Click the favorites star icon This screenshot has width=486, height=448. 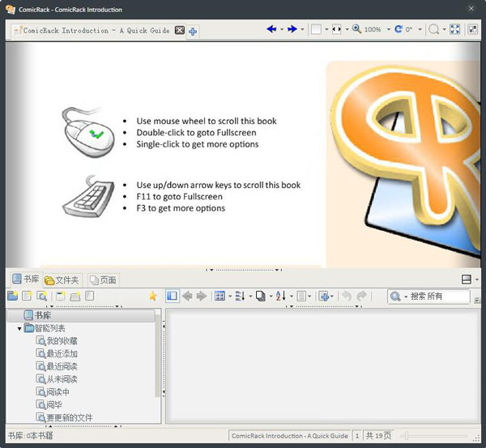[x=153, y=296]
